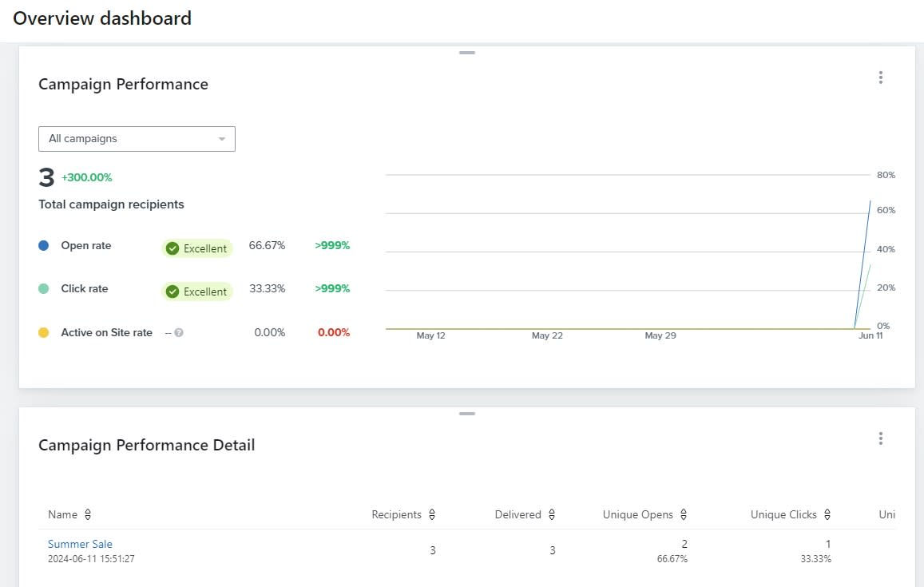Open the Summer Sale campaign link
This screenshot has width=924, height=587.
click(80, 545)
